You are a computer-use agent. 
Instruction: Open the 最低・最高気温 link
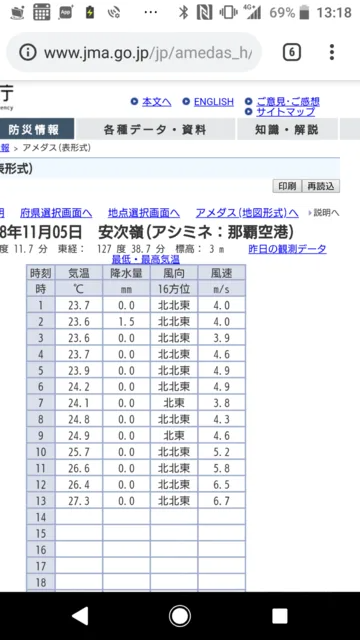click(146, 259)
